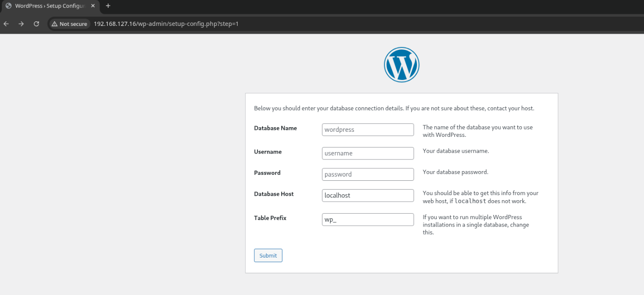644x295 pixels.
Task: Focus the Username input box
Action: click(368, 154)
